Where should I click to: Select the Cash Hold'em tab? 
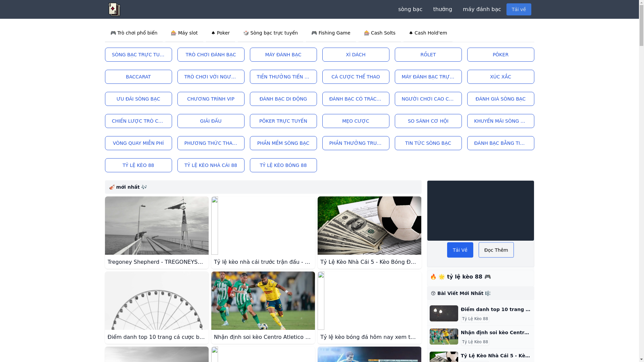tap(428, 33)
